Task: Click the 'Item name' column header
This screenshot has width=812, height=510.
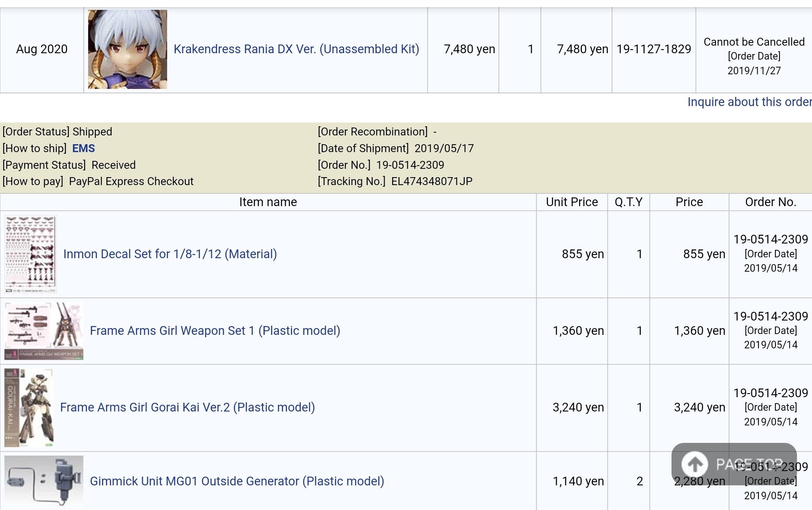Action: (x=268, y=202)
